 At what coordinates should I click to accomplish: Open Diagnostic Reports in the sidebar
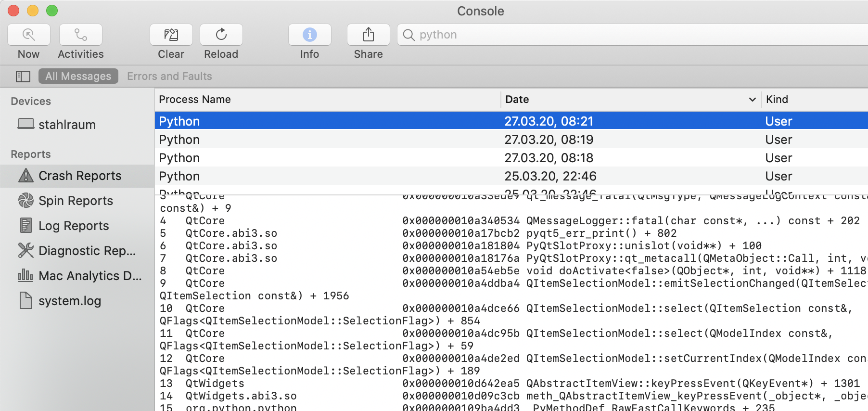pyautogui.click(x=77, y=251)
